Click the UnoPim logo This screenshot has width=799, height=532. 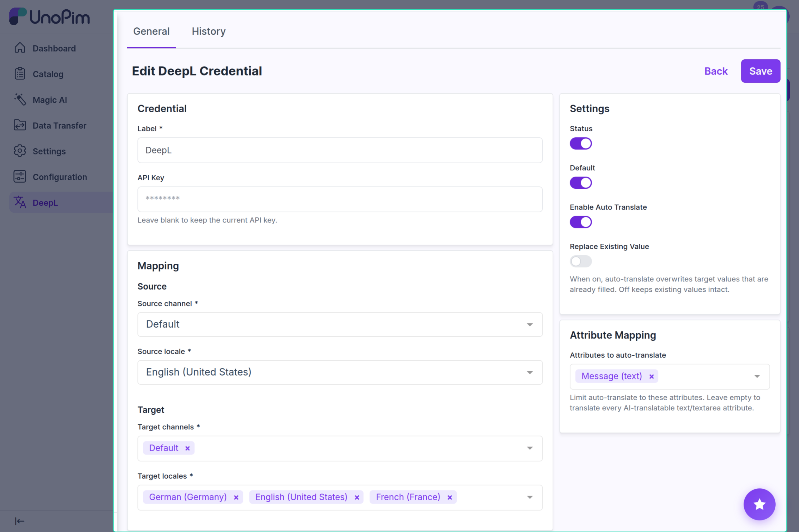(50, 17)
